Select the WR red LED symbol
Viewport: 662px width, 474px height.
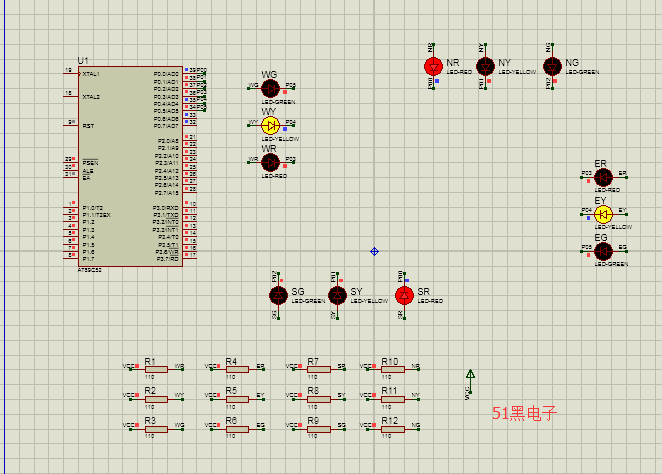pyautogui.click(x=269, y=162)
